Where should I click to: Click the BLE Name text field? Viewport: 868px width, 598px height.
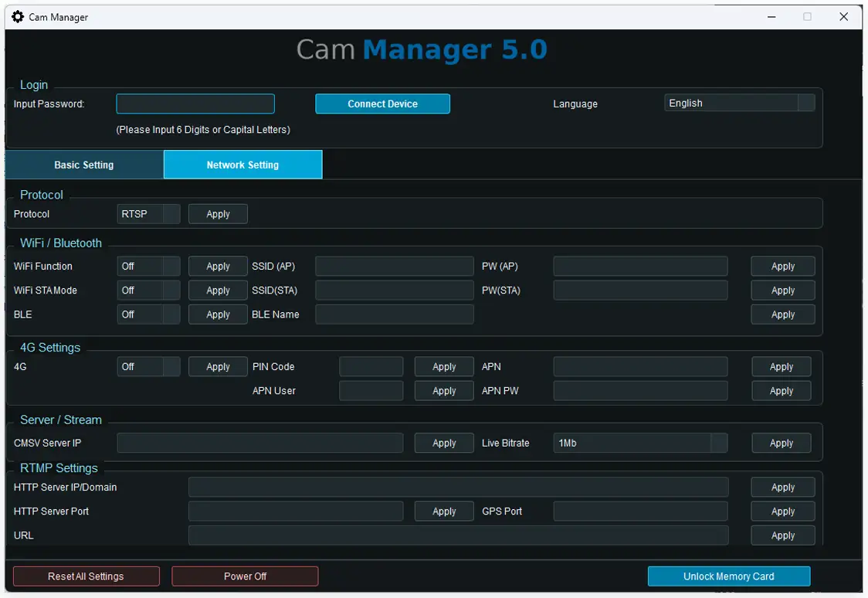[x=395, y=314]
